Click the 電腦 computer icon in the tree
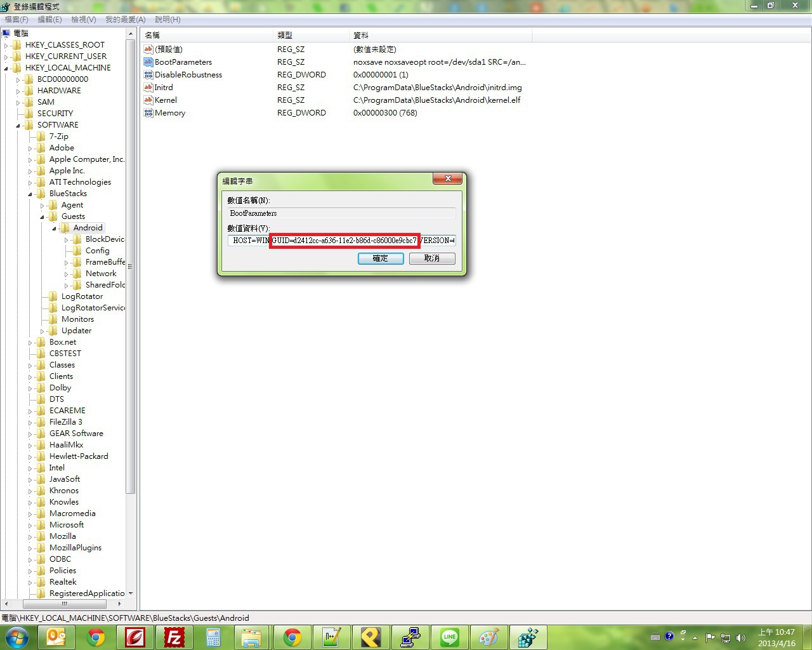Image resolution: width=812 pixels, height=650 pixels. pyautogui.click(x=6, y=33)
